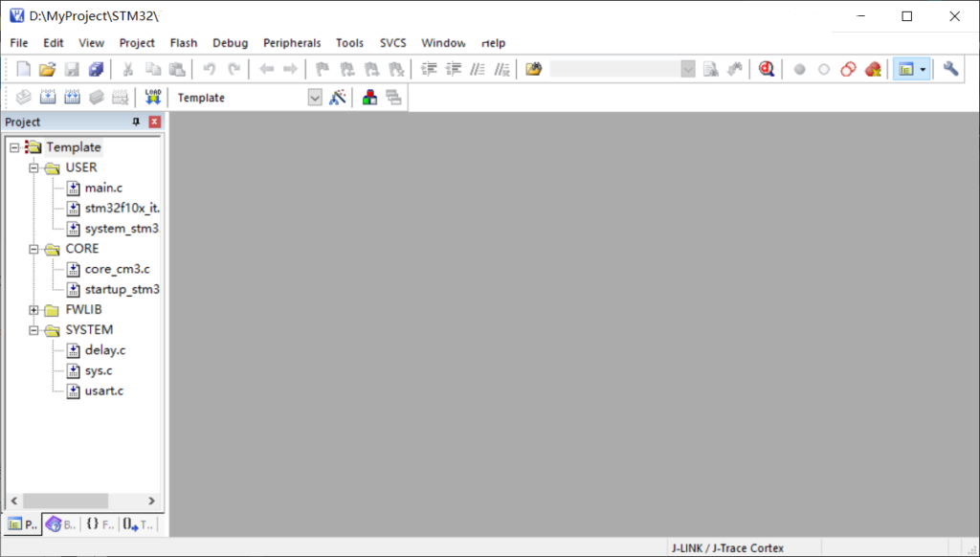Open Manage Project Items icon
This screenshot has height=557, width=980.
point(370,97)
